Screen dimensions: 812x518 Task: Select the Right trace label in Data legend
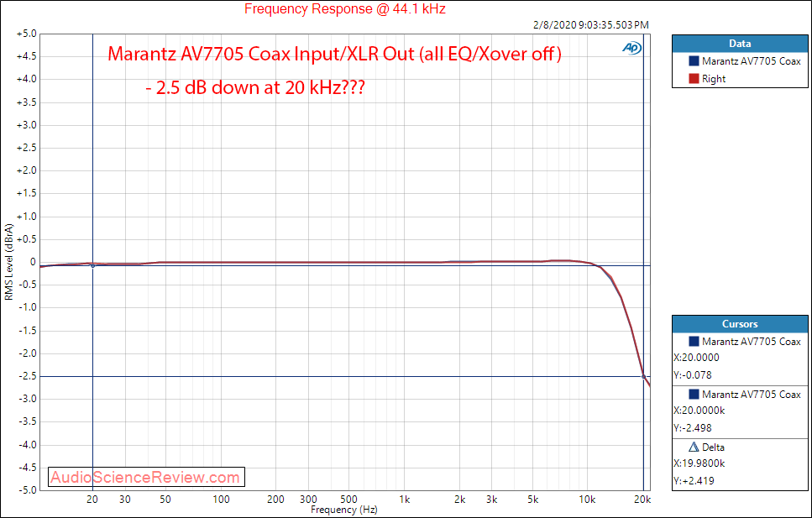(x=714, y=79)
